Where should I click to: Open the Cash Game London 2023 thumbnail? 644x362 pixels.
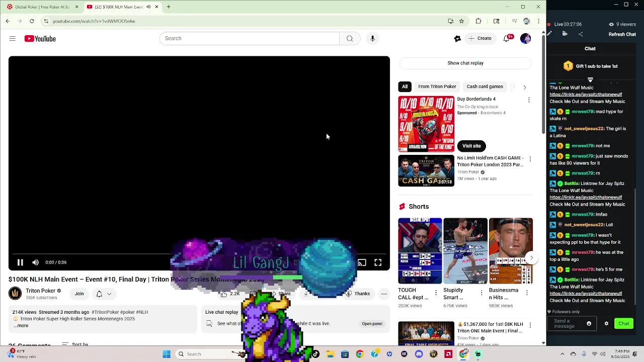pos(426,171)
